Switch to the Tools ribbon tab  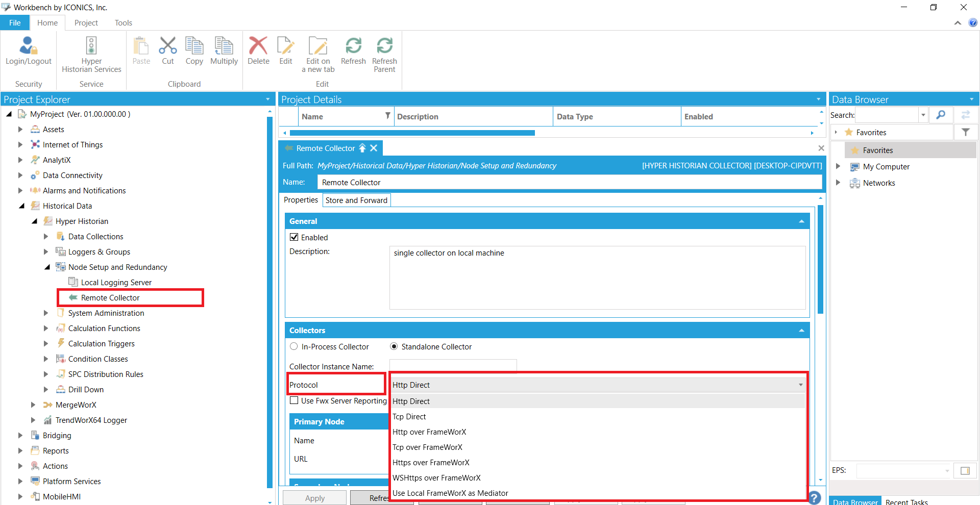tap(123, 23)
